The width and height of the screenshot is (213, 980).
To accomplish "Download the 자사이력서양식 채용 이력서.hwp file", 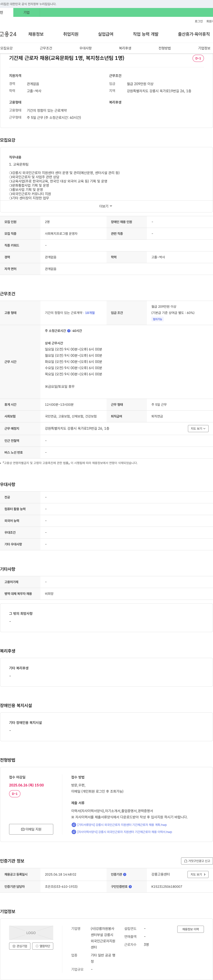I will (125, 832).
